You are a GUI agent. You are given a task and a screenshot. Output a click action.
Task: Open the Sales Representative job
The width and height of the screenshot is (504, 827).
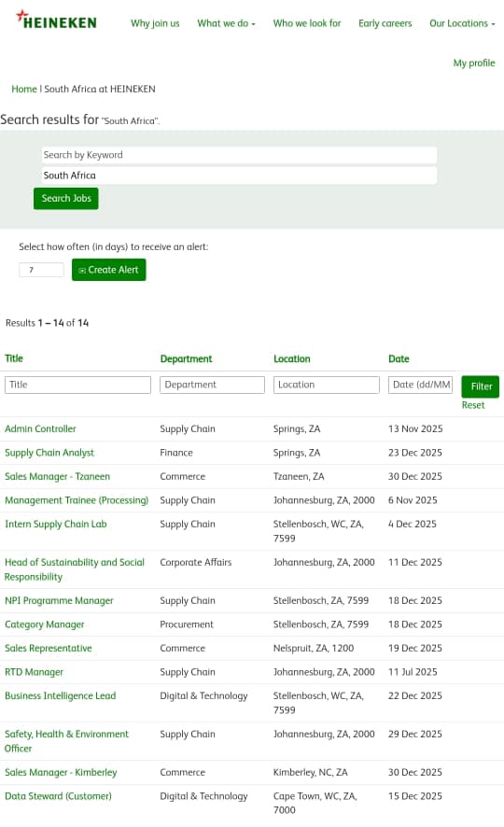48,648
